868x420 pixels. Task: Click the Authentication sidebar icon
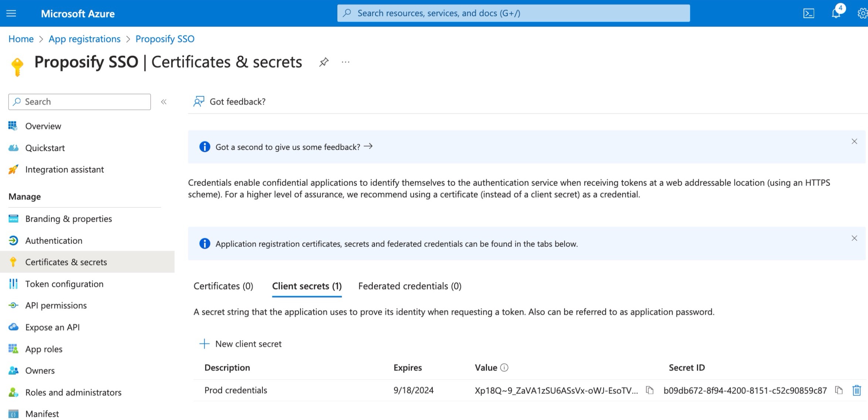(x=13, y=240)
